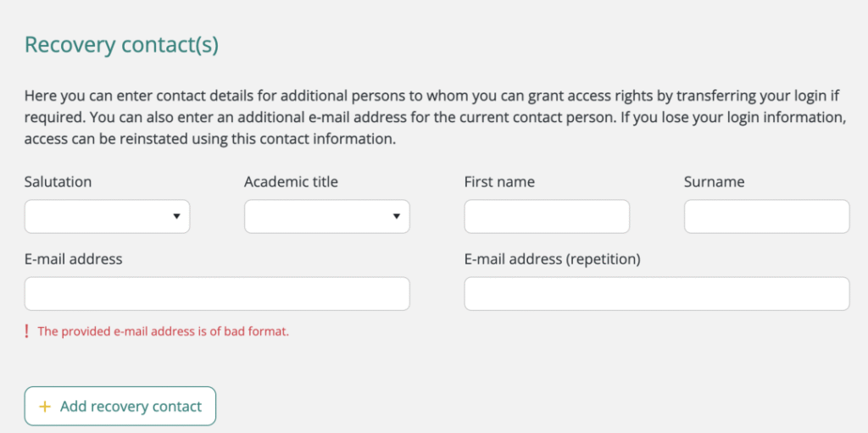Click into the Surname text field
Viewport: 868px width, 433px height.
point(766,217)
